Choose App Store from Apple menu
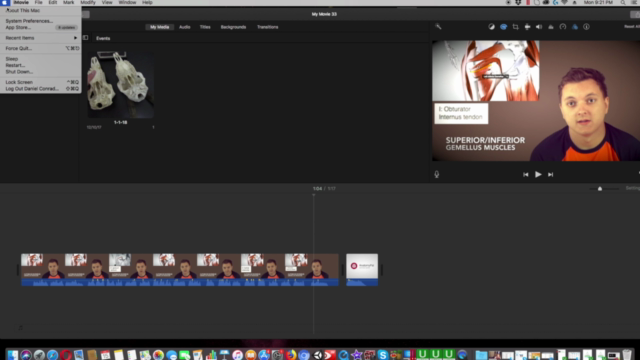Viewport: 640px width, 360px height. coord(40,27)
